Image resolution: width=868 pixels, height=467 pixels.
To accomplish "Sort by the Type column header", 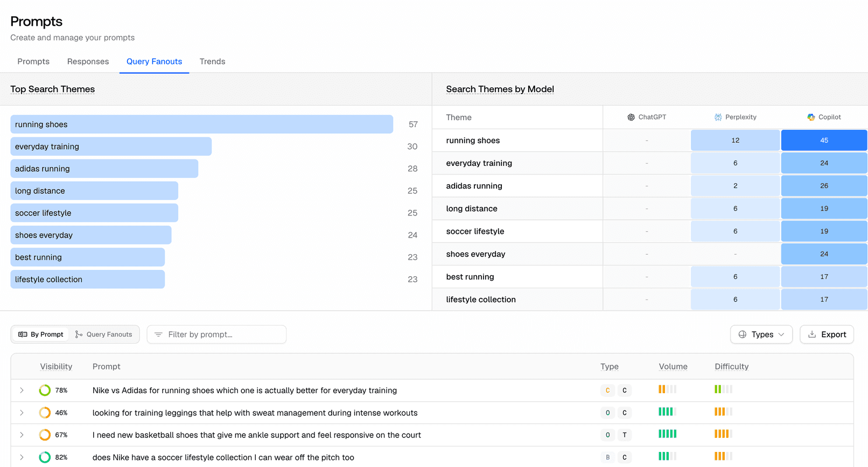I will click(610, 367).
